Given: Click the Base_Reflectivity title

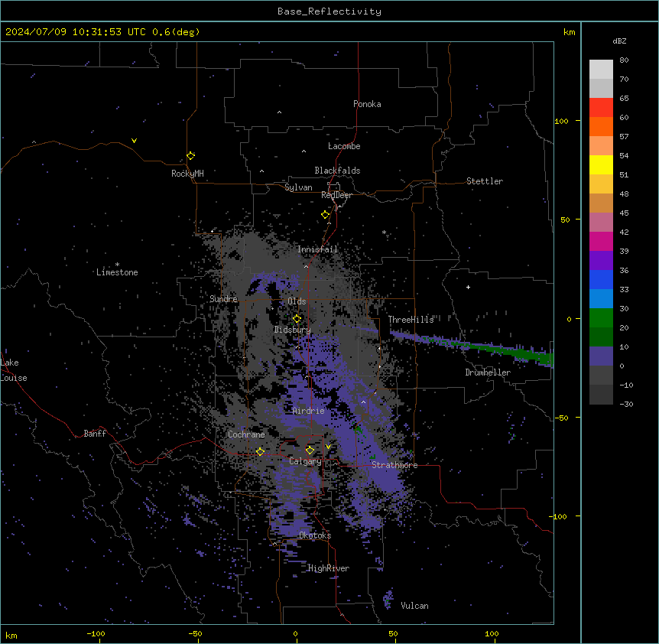Looking at the screenshot, I should [329, 11].
